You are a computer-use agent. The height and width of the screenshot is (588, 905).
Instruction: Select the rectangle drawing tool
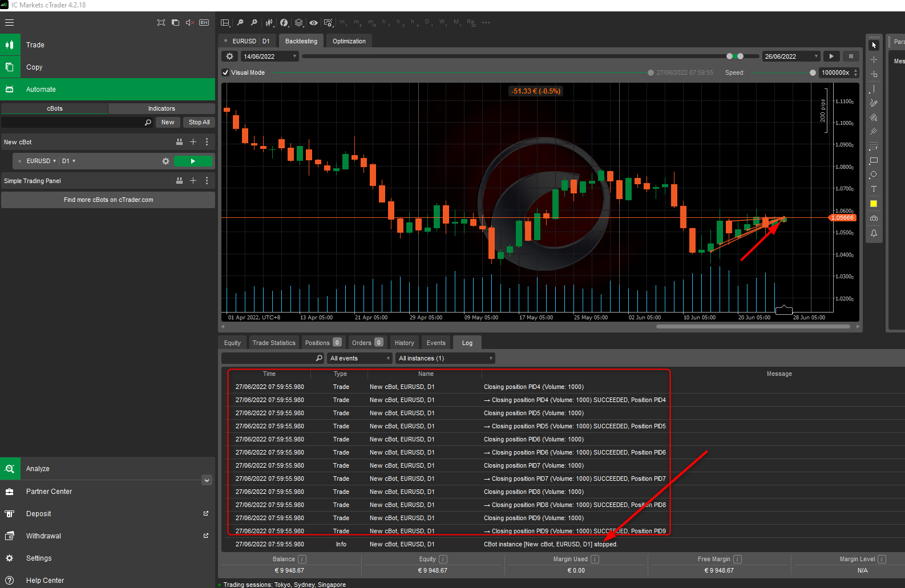(x=874, y=161)
